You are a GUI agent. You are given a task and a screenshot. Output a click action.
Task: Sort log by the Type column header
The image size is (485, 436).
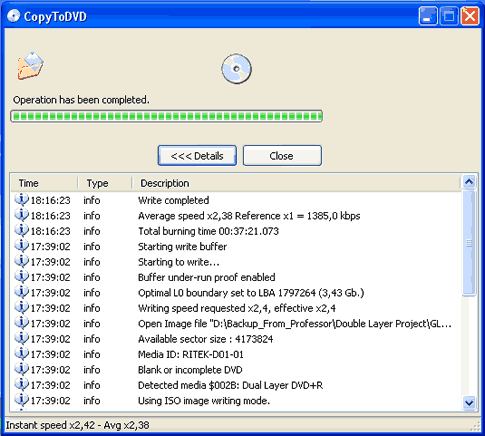tap(105, 183)
